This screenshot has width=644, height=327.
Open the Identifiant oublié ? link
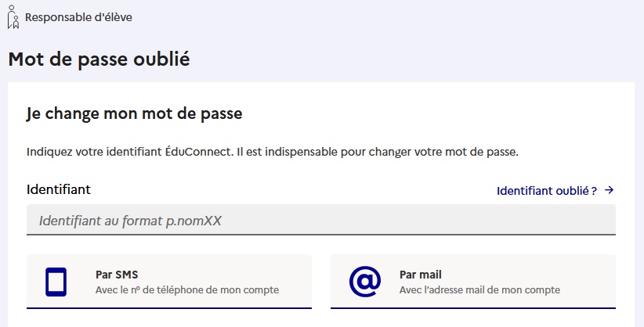click(x=555, y=190)
